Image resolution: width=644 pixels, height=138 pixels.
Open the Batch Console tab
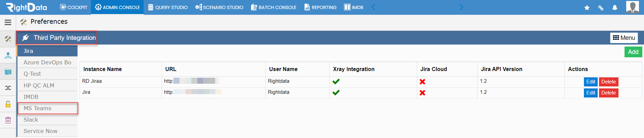point(274,7)
